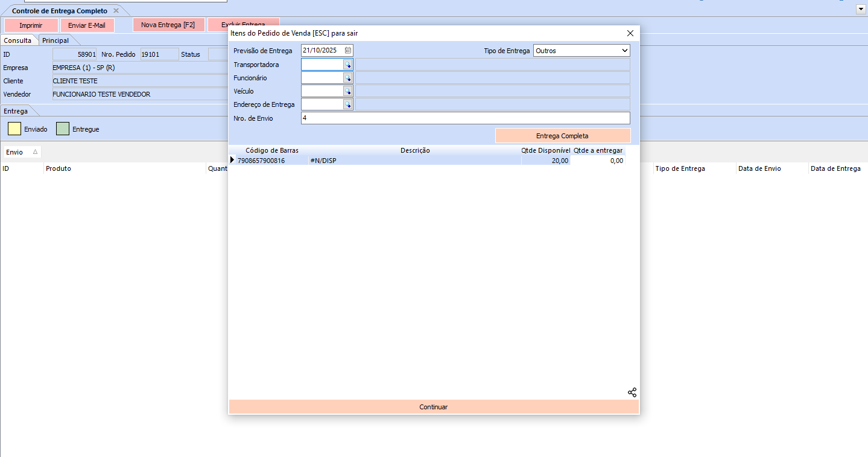
Task: Open tab list dropdown arrow at top right
Action: pos(860,9)
